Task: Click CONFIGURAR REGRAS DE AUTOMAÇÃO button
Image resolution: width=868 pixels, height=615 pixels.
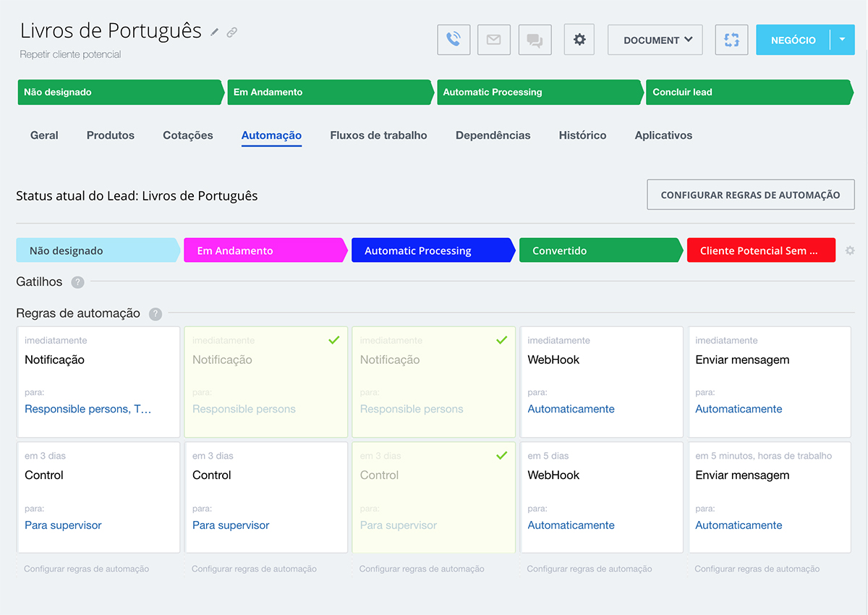Action: click(750, 195)
